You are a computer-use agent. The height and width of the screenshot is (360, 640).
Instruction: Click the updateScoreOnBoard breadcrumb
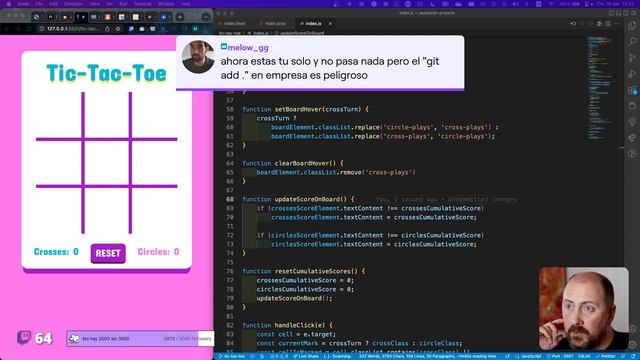pos(299,33)
